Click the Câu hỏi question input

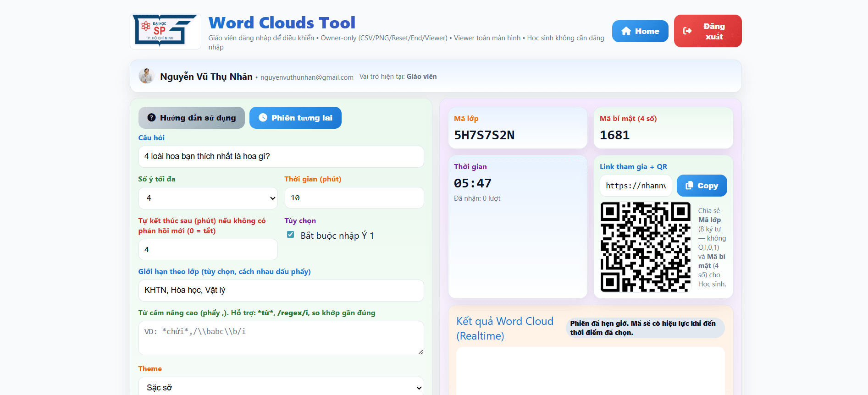(x=281, y=157)
